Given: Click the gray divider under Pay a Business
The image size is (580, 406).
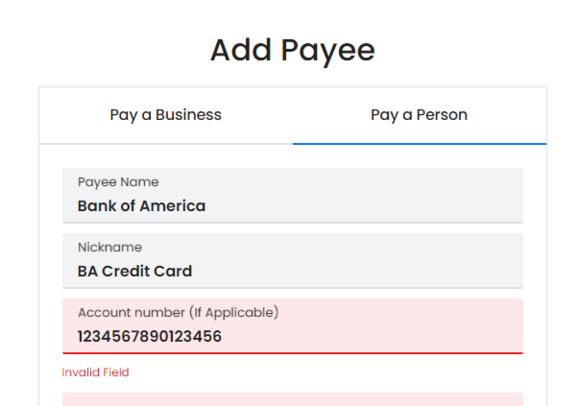Looking at the screenshot, I should point(166,143).
